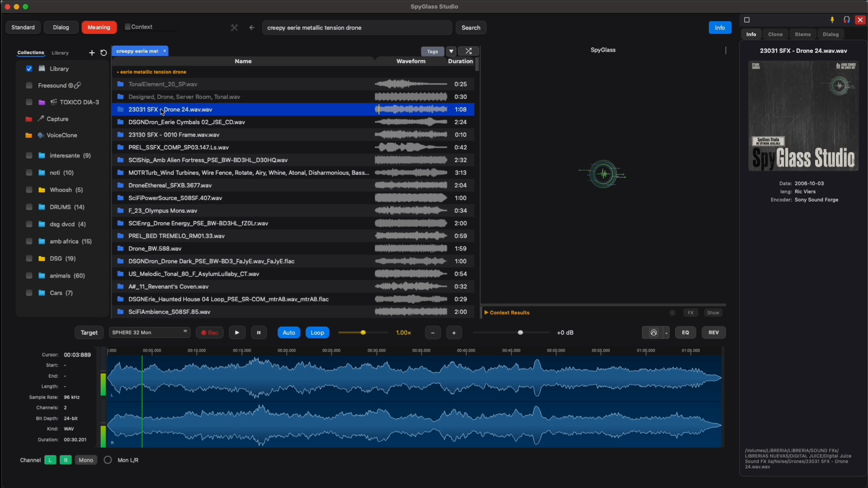Toggle the Loop playback button
Image resolution: width=868 pixels, height=488 pixels.
coord(317,333)
